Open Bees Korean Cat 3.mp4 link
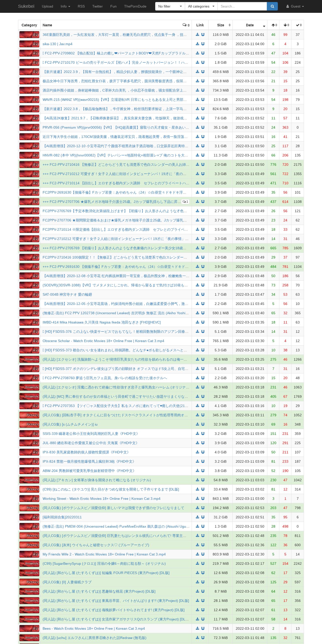The width and height of the screenshot is (322, 644). click(94, 628)
